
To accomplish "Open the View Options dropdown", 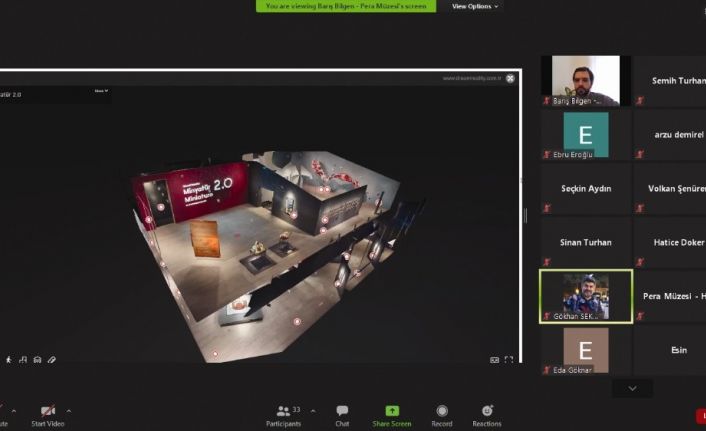I will tap(475, 6).
